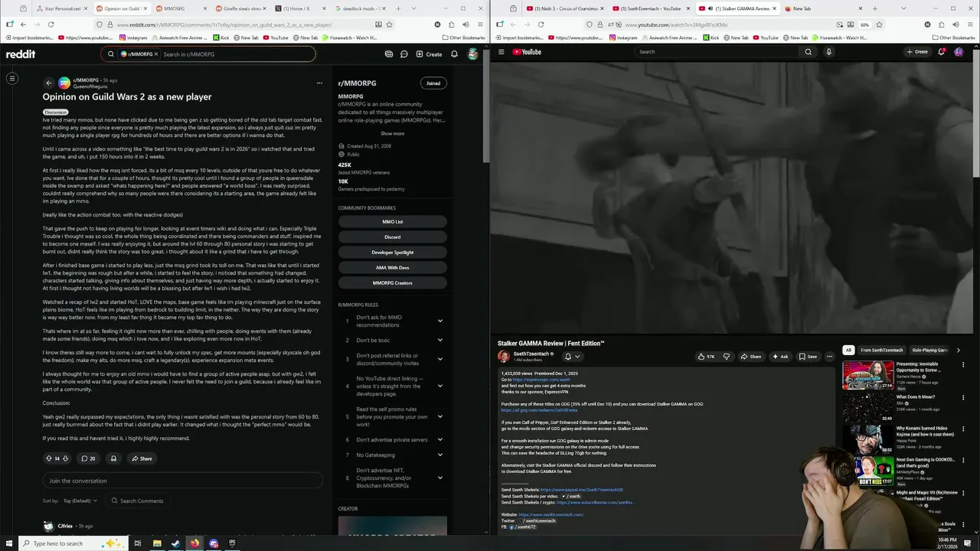Viewport: 980px width, 551px height.
Task: Open the 20 comments button
Action: (88, 458)
